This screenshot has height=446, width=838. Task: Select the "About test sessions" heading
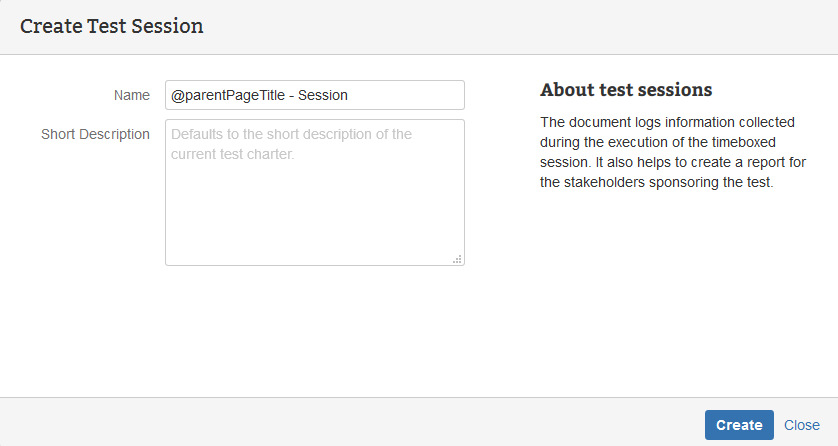tap(626, 90)
